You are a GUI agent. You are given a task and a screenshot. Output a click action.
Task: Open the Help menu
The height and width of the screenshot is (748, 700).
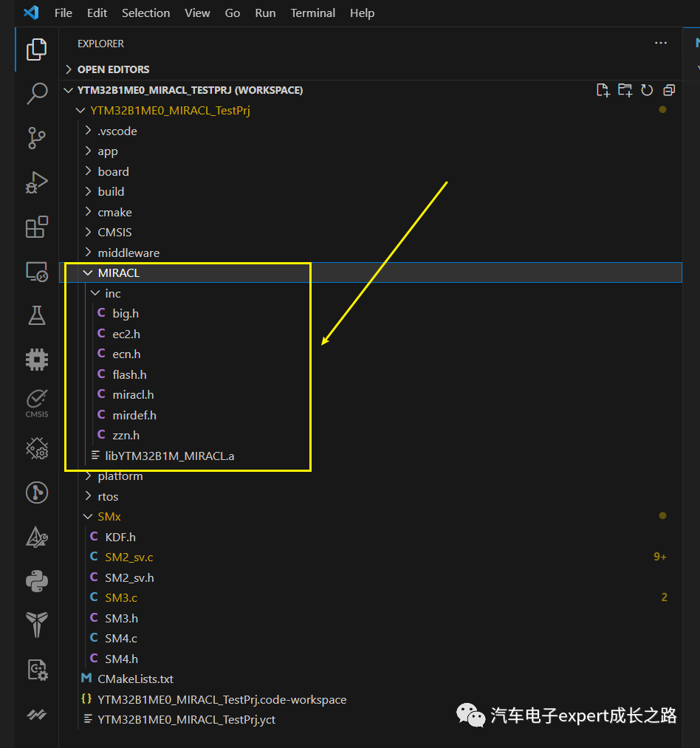pyautogui.click(x=362, y=13)
